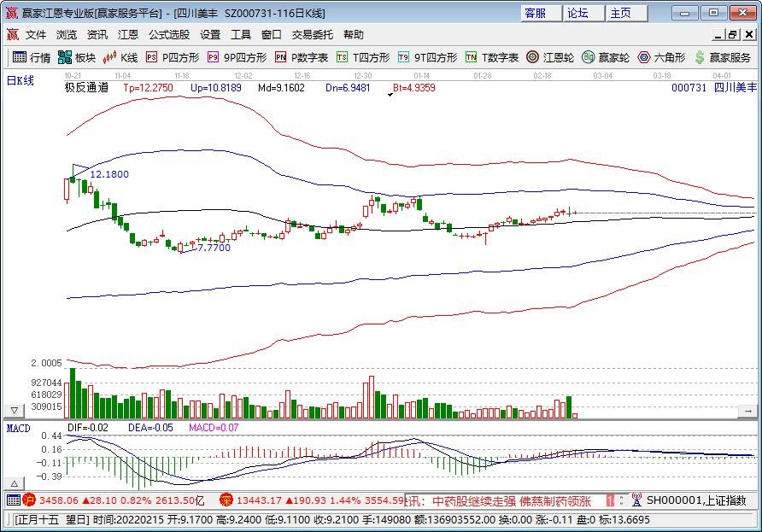Open the 窗口 menu
The image size is (762, 532).
click(x=271, y=34)
